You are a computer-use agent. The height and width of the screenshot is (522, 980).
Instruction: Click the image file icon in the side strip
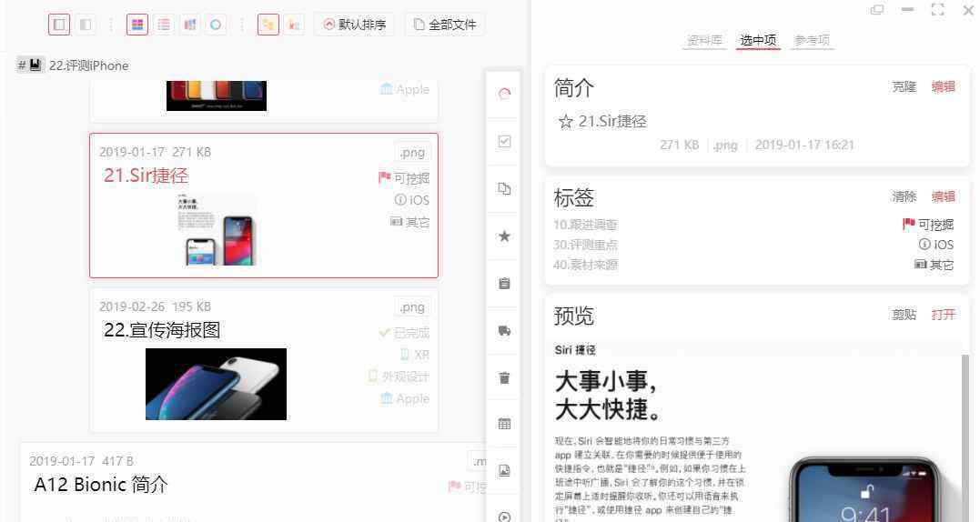504,471
